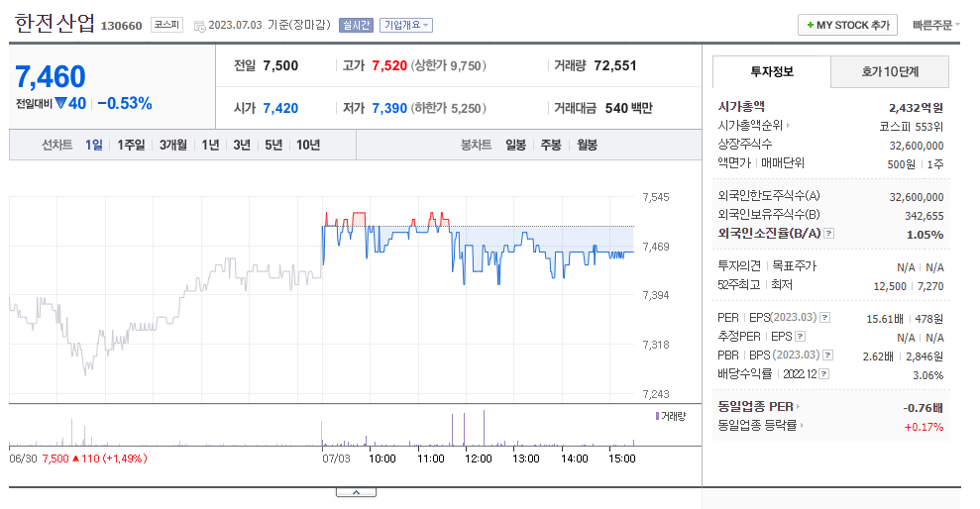
Task: Select the 3년 line chart period
Action: (242, 145)
